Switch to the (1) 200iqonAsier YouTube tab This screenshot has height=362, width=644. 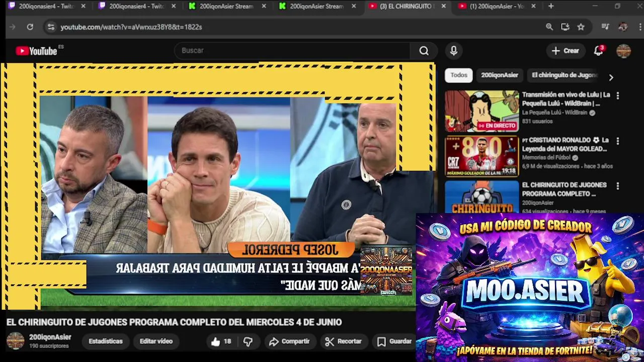497,6
